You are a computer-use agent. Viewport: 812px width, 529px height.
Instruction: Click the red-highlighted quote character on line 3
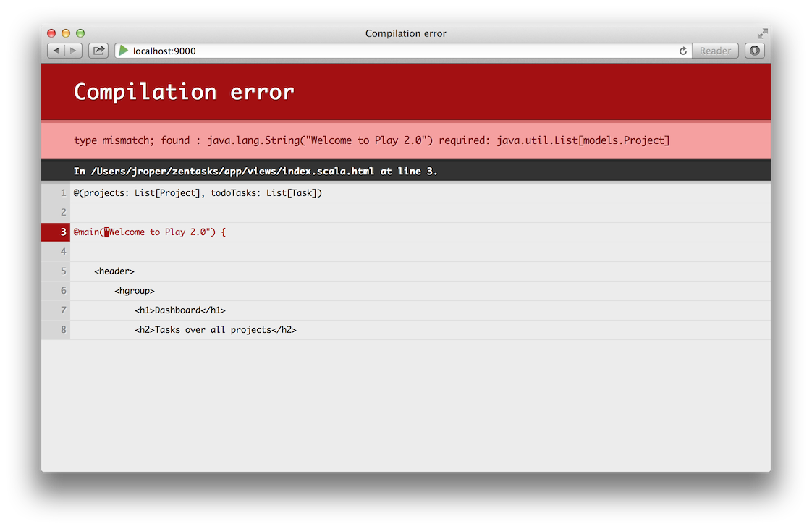pos(106,232)
